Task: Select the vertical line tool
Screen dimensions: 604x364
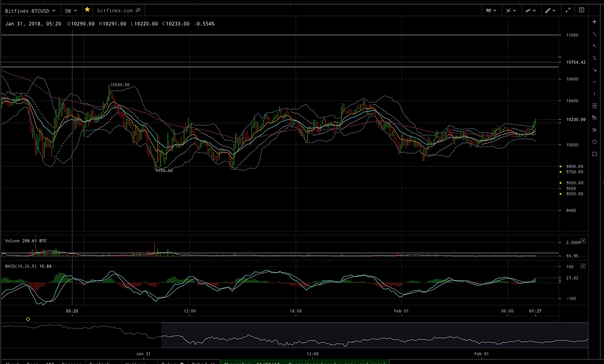Action: click(x=594, y=94)
